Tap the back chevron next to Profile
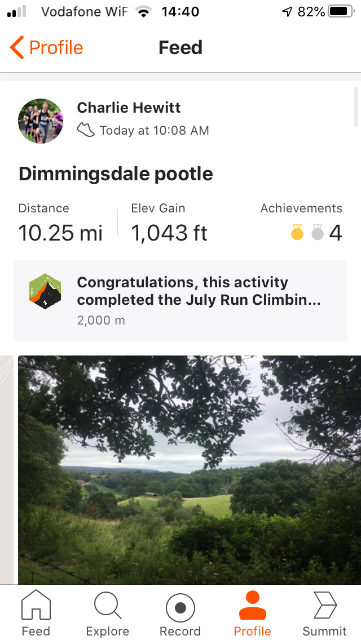 click(17, 47)
